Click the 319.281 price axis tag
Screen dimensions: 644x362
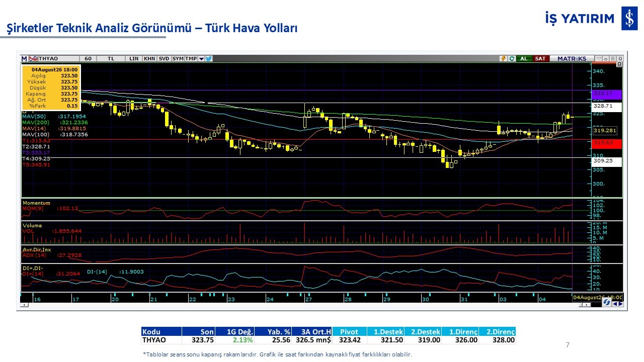coord(605,131)
